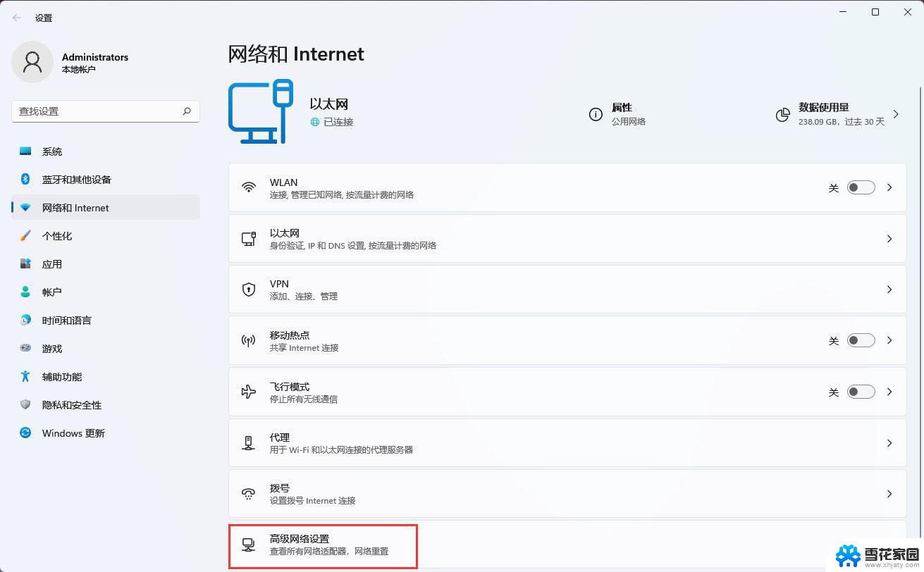Screen dimensions: 924x572
Task: Open 属性 公用网络 link
Action: pos(617,114)
